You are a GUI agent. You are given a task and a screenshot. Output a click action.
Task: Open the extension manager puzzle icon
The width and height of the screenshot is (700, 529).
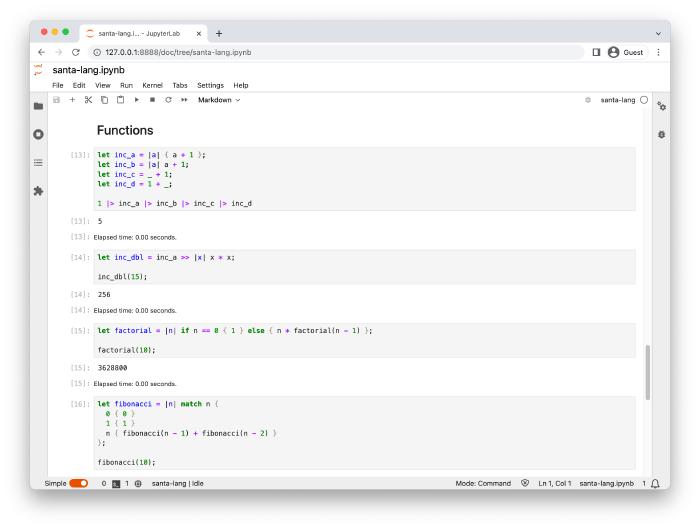39,191
